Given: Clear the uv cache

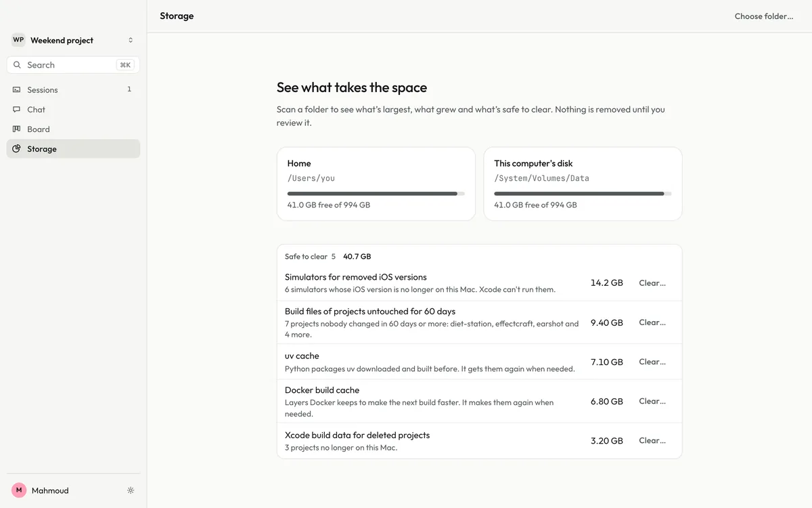Looking at the screenshot, I should 652,362.
